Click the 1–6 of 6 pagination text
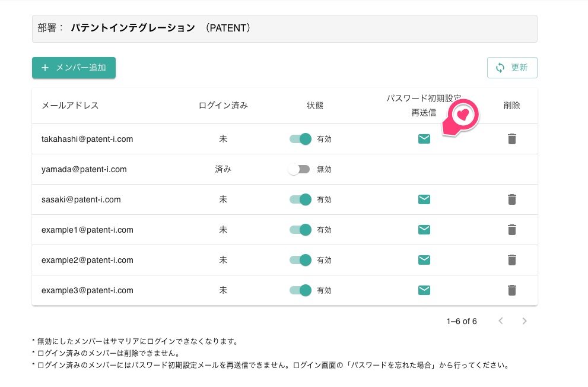The height and width of the screenshot is (387, 588). pyautogui.click(x=462, y=321)
